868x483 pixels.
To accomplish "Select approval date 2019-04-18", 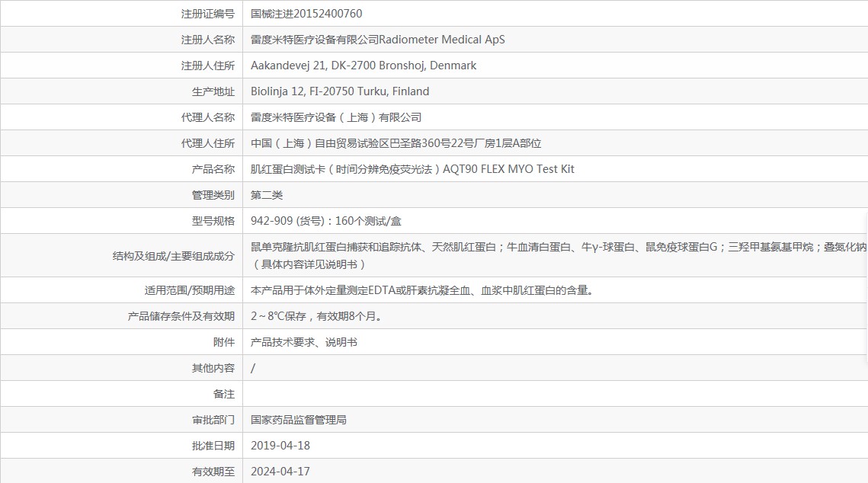I will (280, 446).
